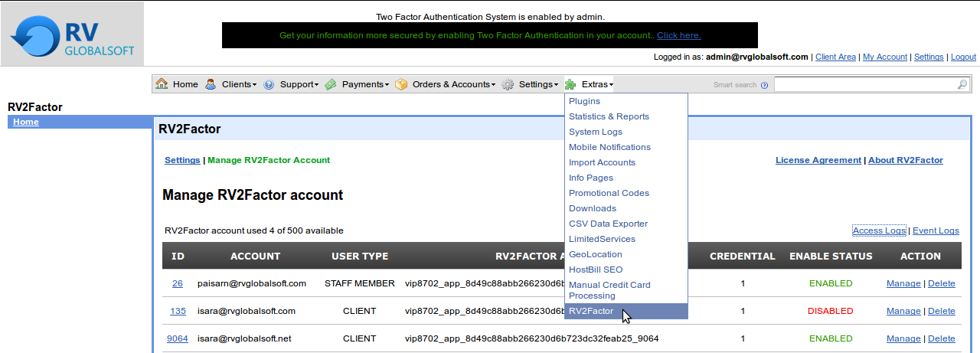Click the CREDENTIAL column header
The width and height of the screenshot is (980, 353).
click(743, 256)
